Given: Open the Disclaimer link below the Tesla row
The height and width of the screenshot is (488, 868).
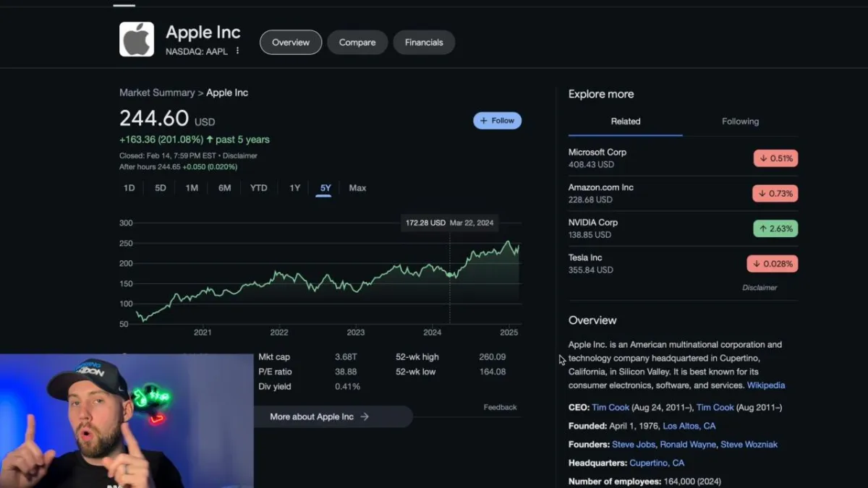Looking at the screenshot, I should tap(759, 288).
